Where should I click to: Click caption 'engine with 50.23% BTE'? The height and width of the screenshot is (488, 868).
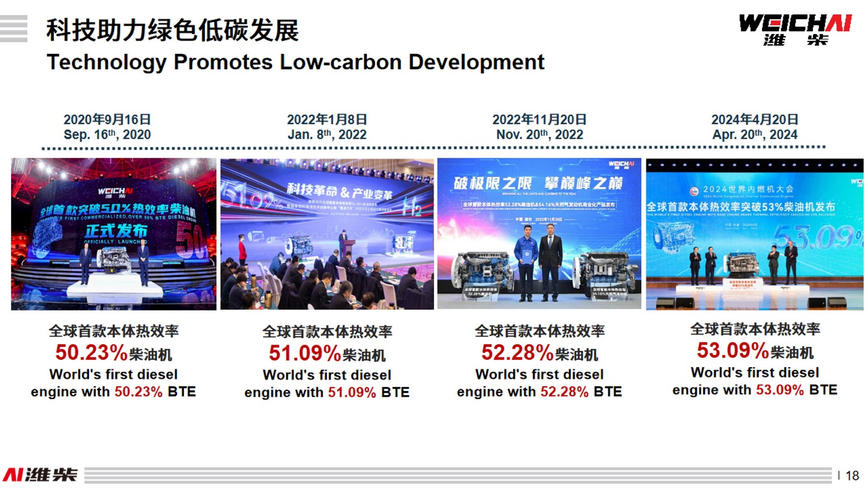coord(113,392)
